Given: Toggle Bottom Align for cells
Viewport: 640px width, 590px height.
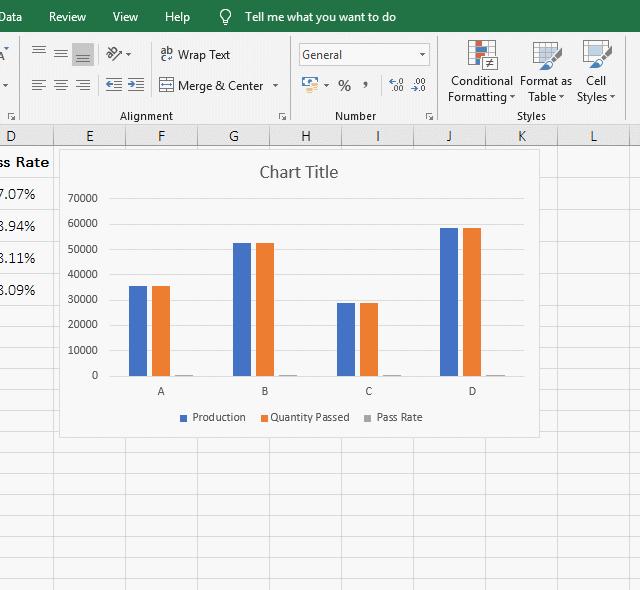Looking at the screenshot, I should point(83,54).
